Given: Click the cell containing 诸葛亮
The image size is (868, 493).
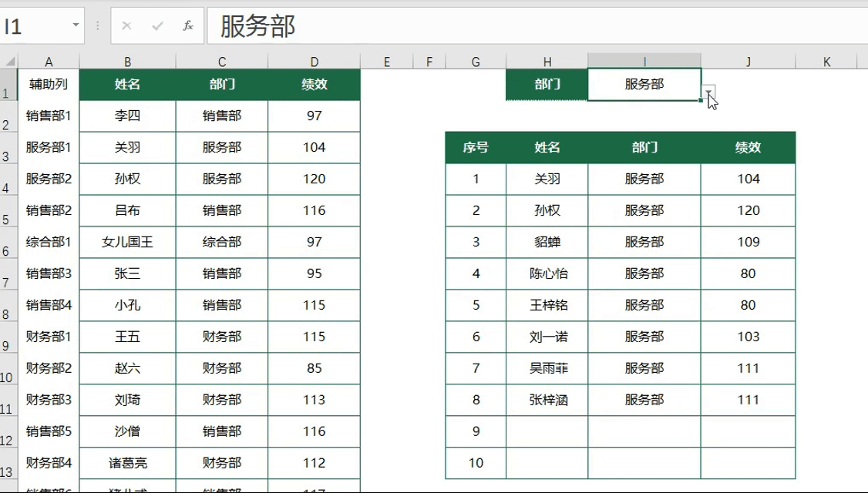Looking at the screenshot, I should (x=127, y=462).
